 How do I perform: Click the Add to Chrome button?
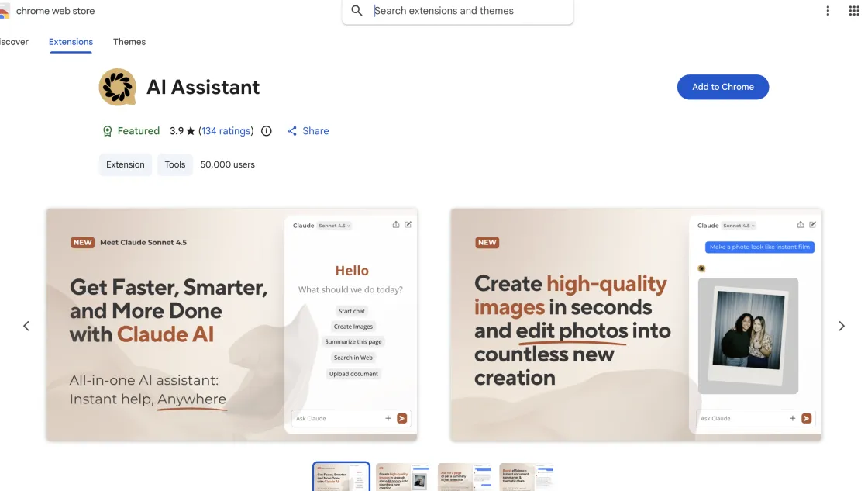click(722, 87)
